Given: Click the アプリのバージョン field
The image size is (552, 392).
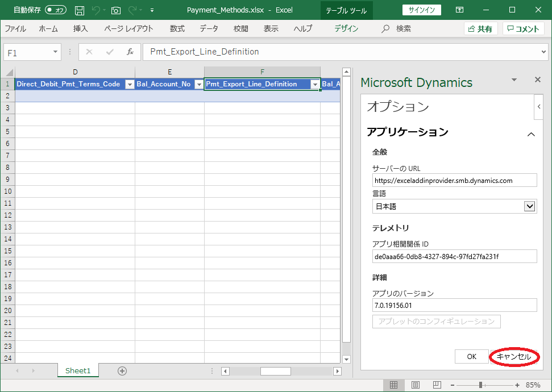Looking at the screenshot, I should point(454,305).
